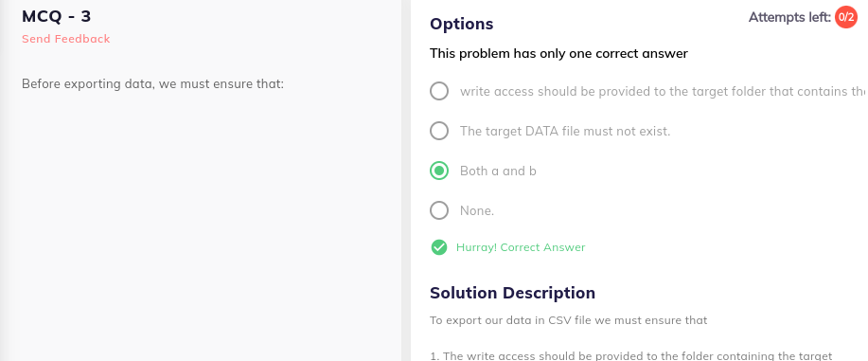Select the write access option radio button
The width and height of the screenshot is (868, 361).
coord(439,91)
